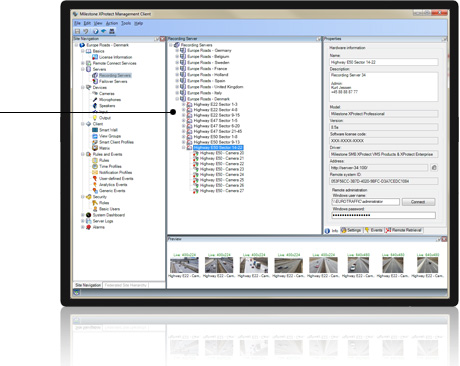The image size is (460, 366).
Task: Click the Time Profiles clock icon
Action: [x=95, y=166]
